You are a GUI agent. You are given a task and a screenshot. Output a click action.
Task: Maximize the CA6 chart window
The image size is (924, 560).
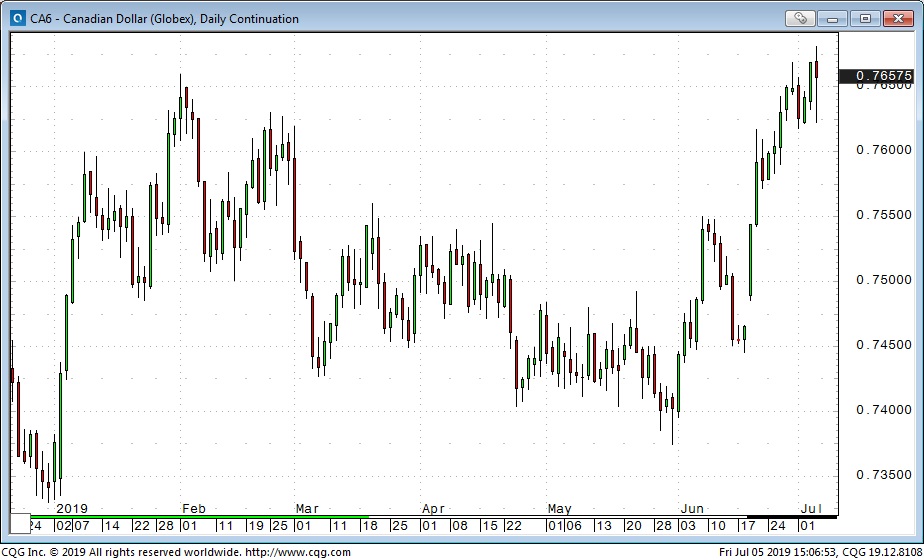click(x=864, y=18)
